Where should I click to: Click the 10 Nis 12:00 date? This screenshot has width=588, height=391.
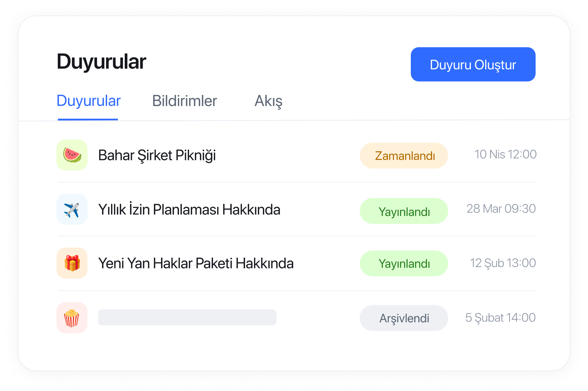(x=505, y=155)
